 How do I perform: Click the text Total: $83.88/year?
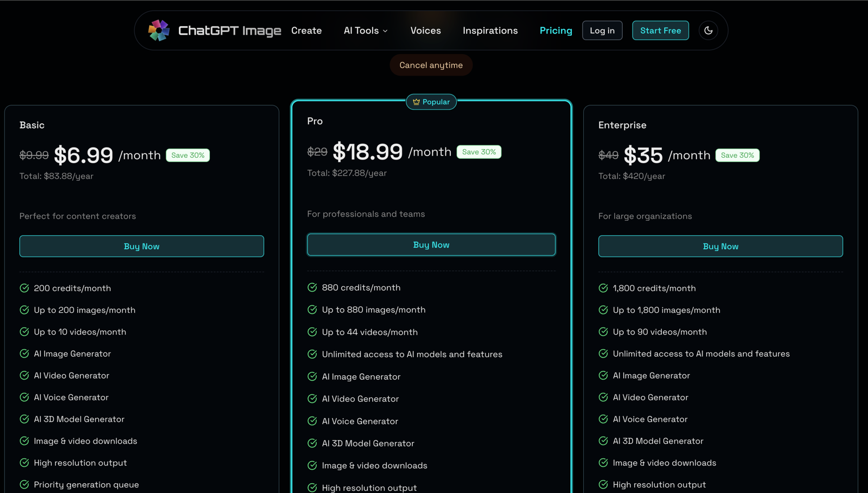56,176
